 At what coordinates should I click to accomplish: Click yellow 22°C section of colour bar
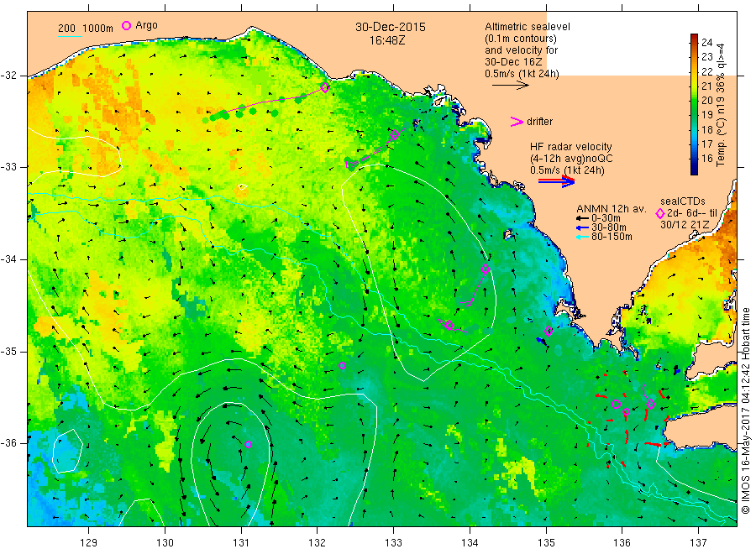[694, 72]
